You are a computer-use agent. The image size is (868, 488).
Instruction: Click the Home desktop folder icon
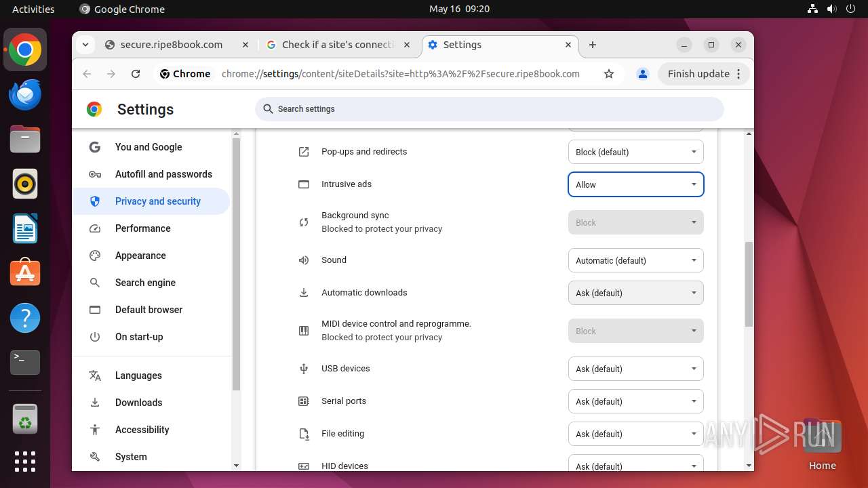822,445
